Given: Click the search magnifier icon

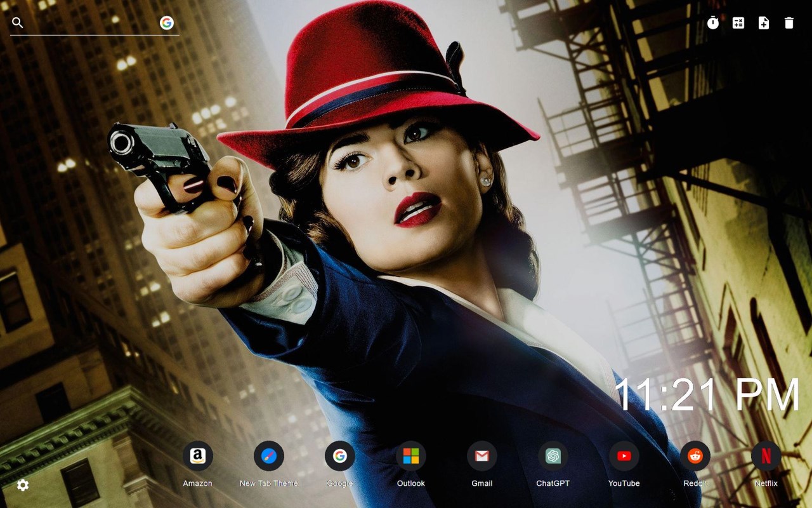Looking at the screenshot, I should click(18, 23).
